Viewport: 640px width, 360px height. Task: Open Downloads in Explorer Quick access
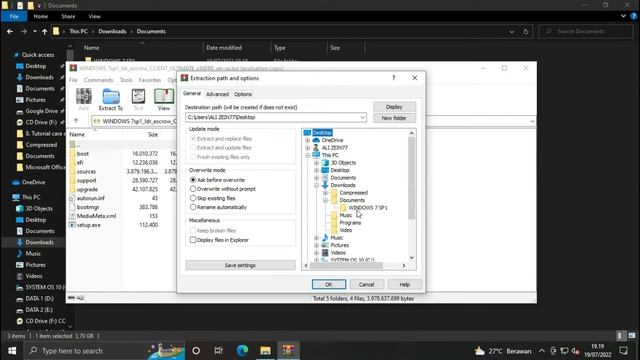point(40,77)
